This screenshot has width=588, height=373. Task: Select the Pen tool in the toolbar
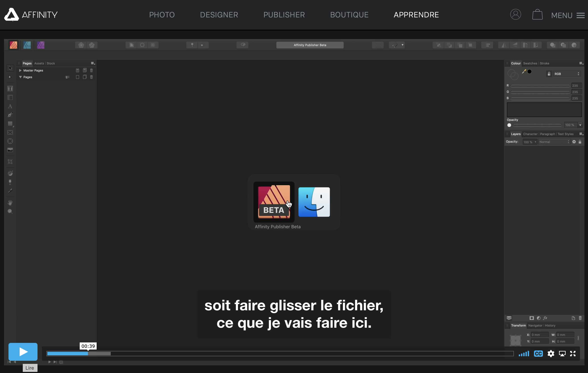10,115
